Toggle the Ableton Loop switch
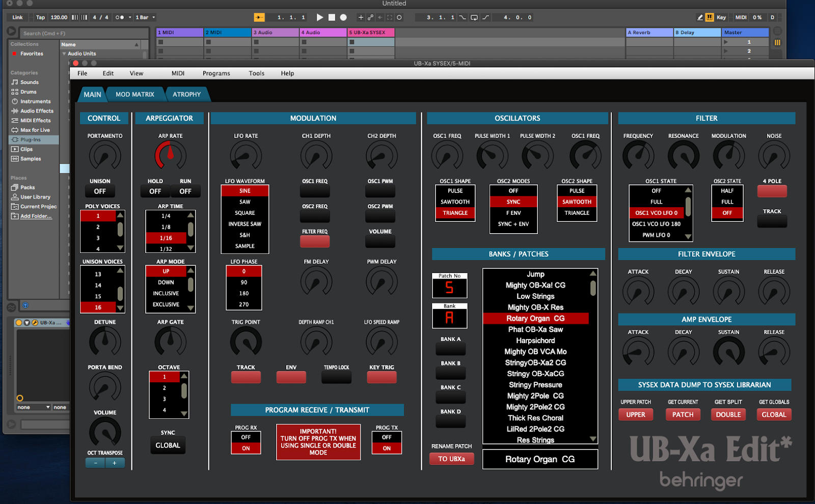This screenshot has width=815, height=504. pos(474,17)
